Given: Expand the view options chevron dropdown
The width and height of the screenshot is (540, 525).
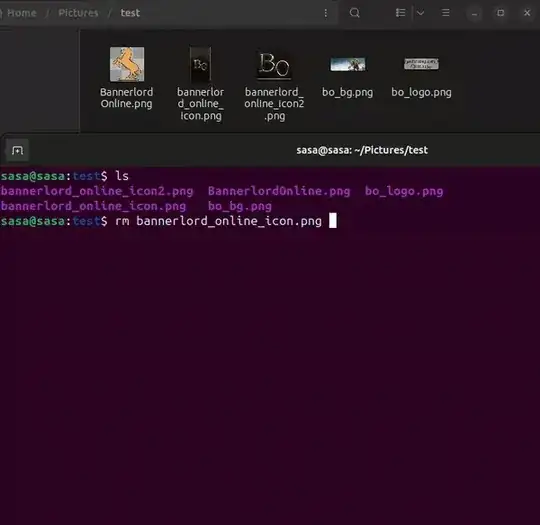Looking at the screenshot, I should click(x=420, y=13).
